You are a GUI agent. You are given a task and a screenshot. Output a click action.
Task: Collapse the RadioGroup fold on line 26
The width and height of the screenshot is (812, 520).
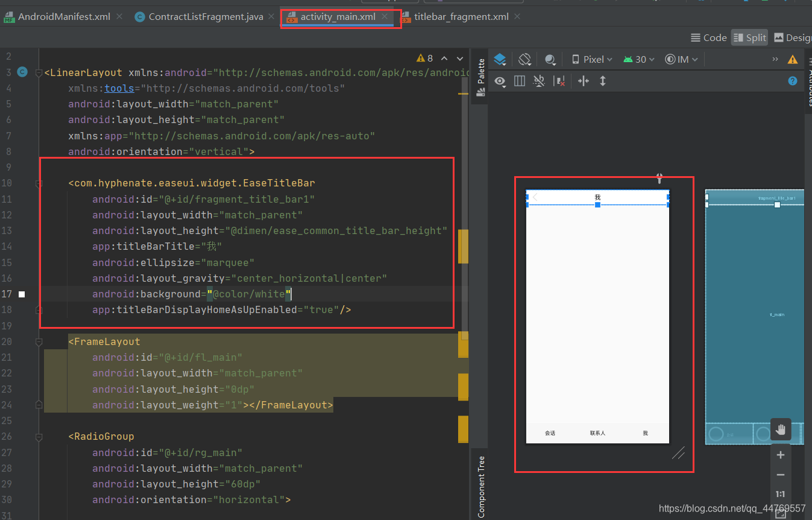(39, 437)
